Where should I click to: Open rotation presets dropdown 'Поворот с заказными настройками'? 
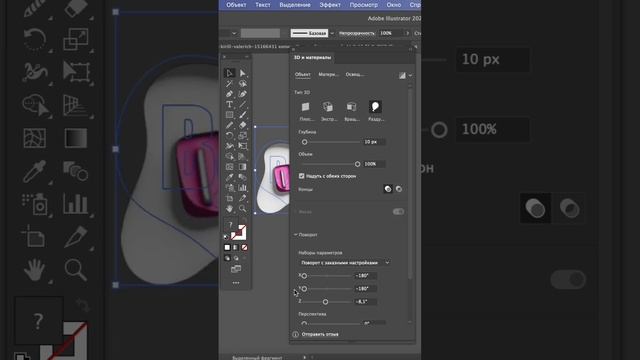(345, 263)
